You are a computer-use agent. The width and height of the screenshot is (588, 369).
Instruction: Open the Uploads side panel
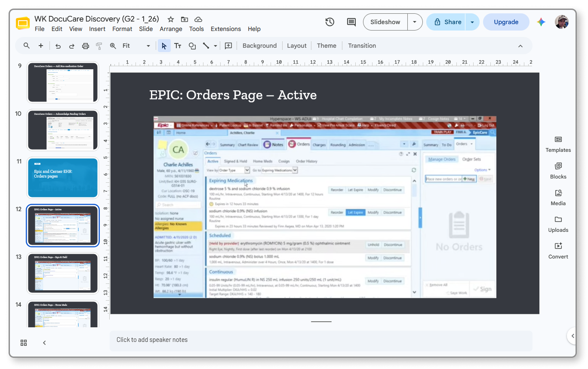558,224
